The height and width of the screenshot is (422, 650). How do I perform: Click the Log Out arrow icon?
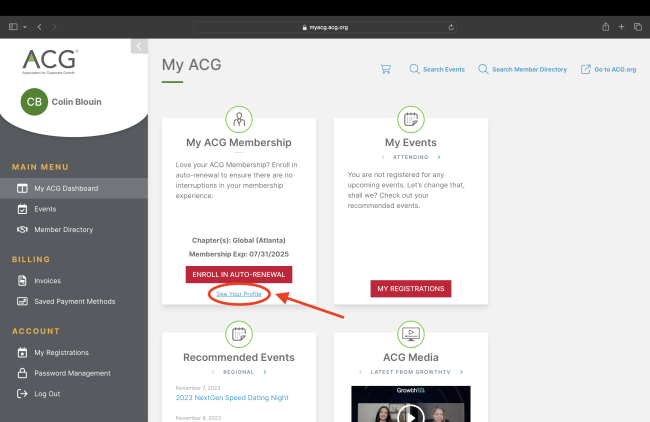(22, 393)
